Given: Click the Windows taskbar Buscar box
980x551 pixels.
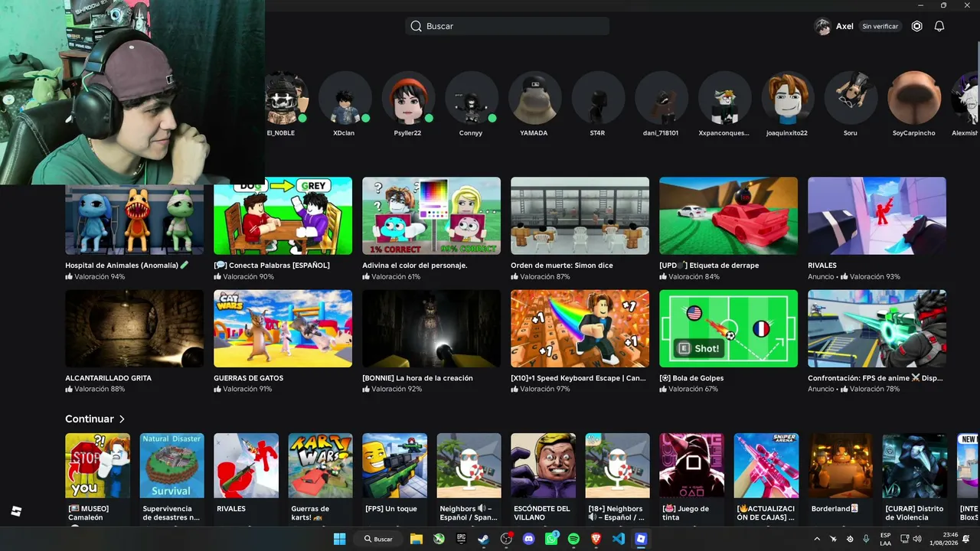Looking at the screenshot, I should pyautogui.click(x=378, y=539).
